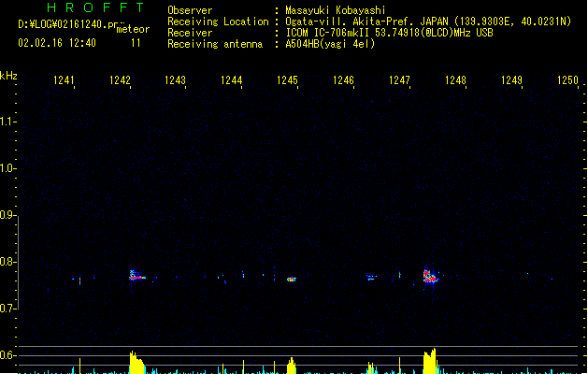The width and height of the screenshot is (588, 374).
Task: Click the 1249 time axis marker
Action: coord(511,80)
